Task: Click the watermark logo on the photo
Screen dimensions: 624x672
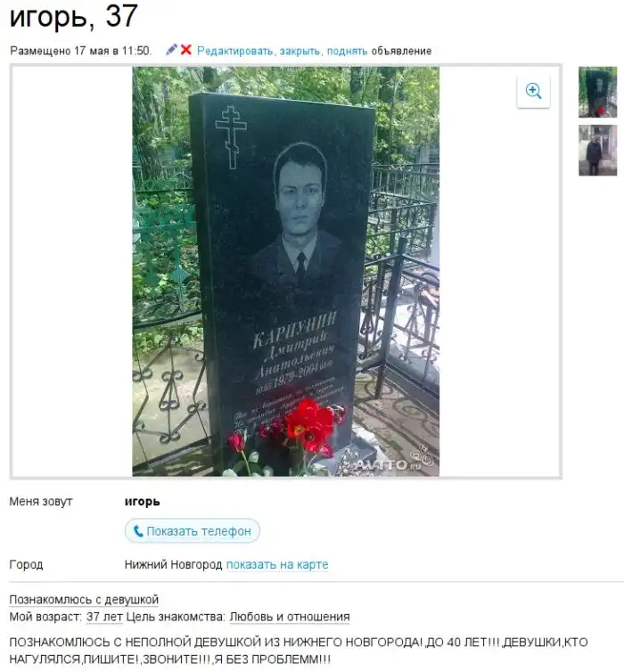Action: pyautogui.click(x=392, y=461)
